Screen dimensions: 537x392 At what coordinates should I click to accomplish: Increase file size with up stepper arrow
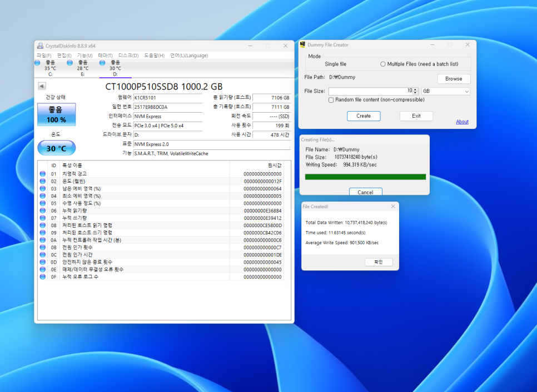[416, 89]
